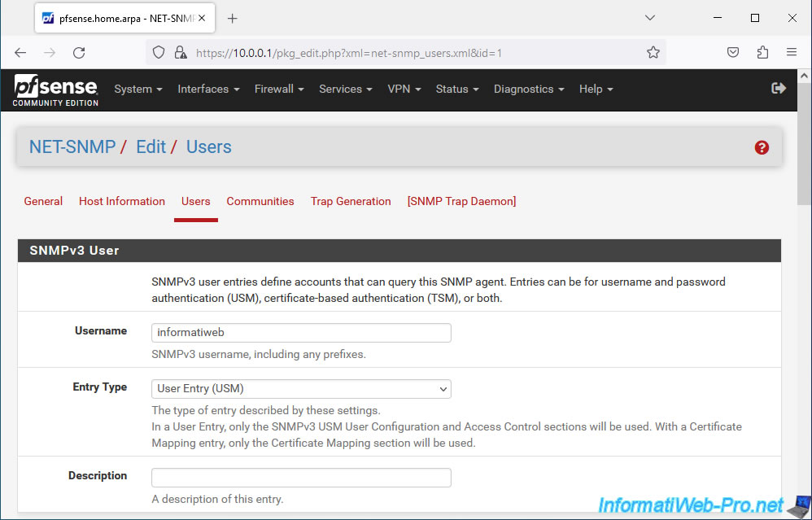Click the Edit breadcrumb link
This screenshot has height=520, width=812.
coord(151,147)
